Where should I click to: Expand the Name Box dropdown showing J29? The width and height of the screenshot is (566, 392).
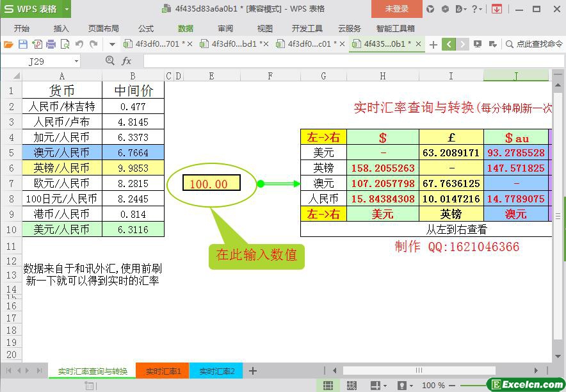tap(76, 61)
